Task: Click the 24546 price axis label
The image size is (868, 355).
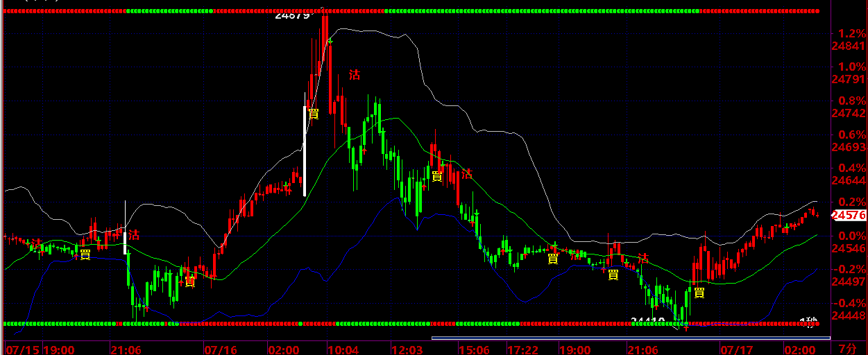Action: [850, 248]
